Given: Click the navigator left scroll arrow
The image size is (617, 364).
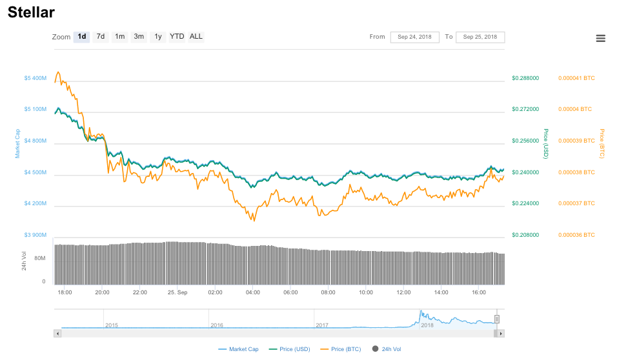Looking at the screenshot, I should click(x=57, y=334).
